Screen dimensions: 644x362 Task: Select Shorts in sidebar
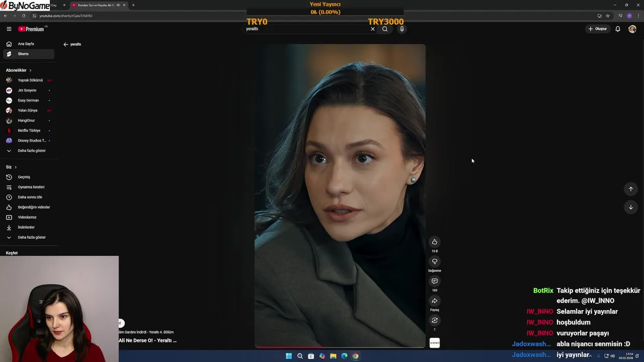pos(29,54)
